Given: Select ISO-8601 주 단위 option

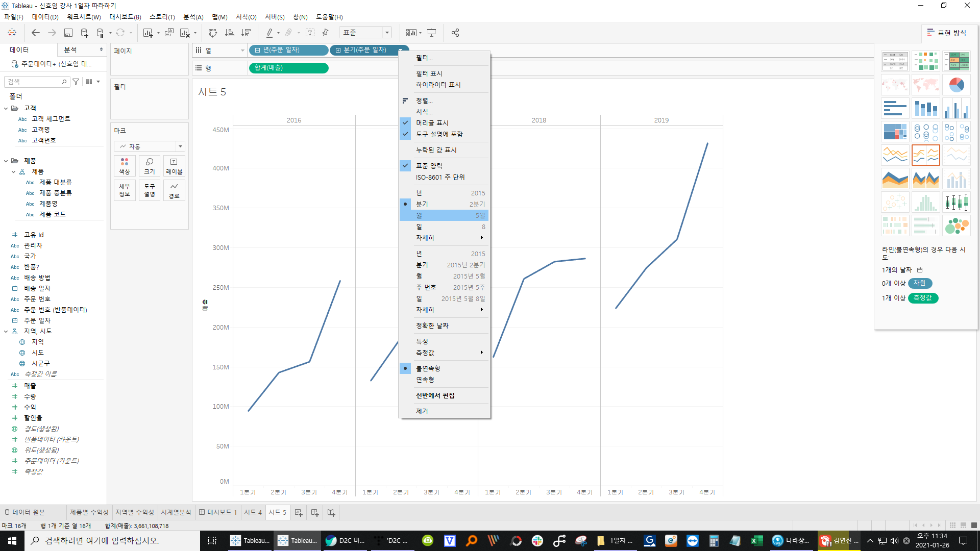Looking at the screenshot, I should point(444,177).
